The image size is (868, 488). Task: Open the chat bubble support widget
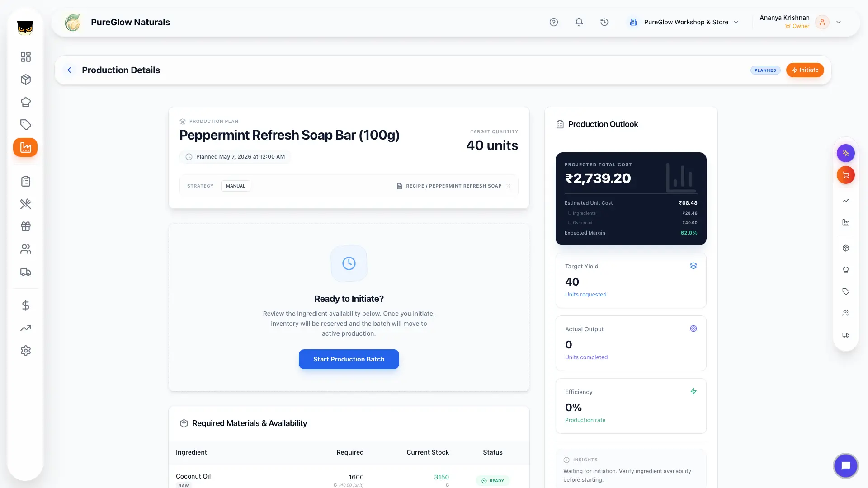point(846,466)
